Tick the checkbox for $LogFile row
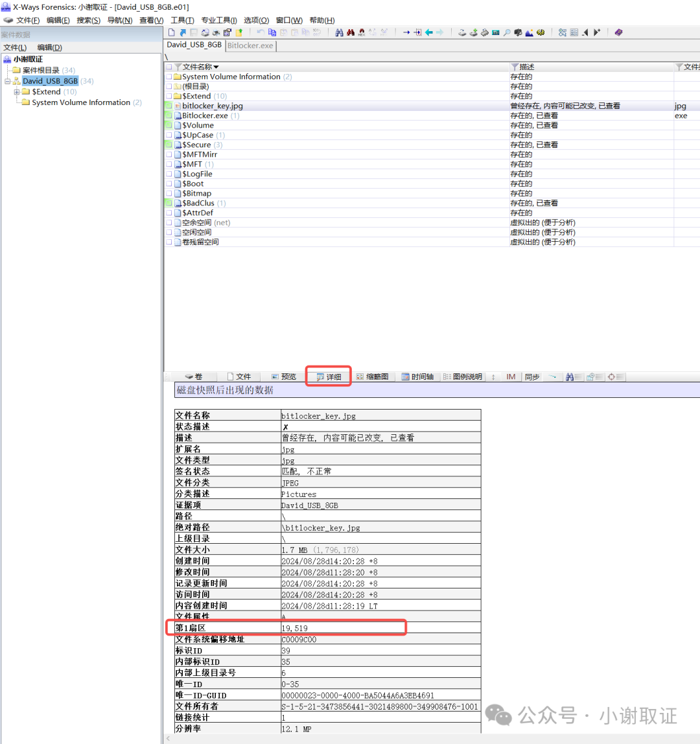 (169, 174)
